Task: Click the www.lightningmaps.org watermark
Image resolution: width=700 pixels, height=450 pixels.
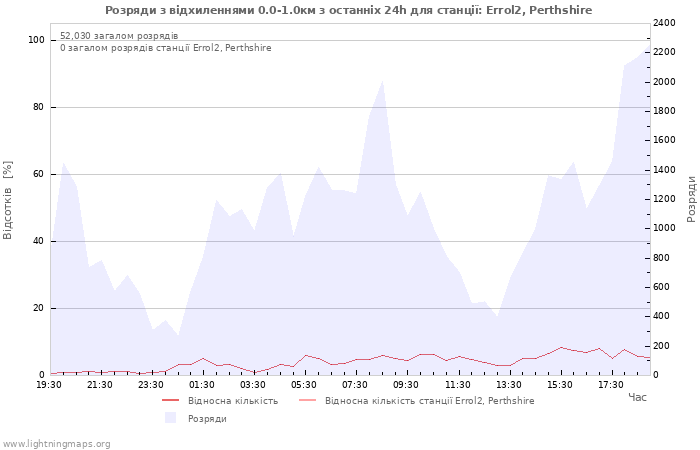Action: coord(56,444)
